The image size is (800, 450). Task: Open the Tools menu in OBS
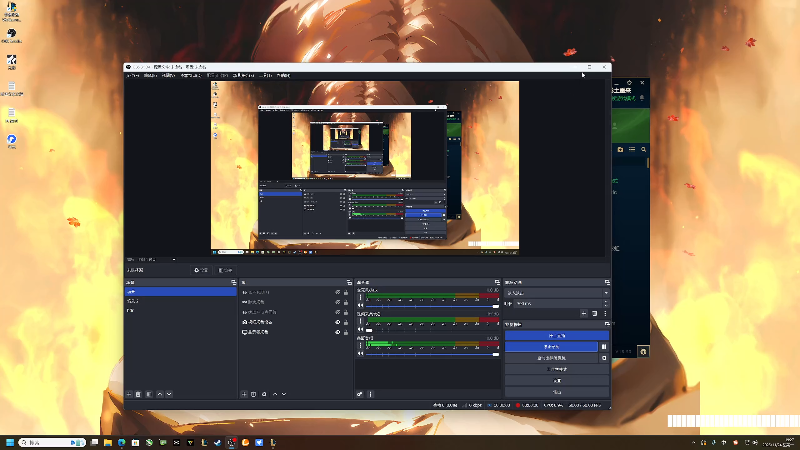266,76
